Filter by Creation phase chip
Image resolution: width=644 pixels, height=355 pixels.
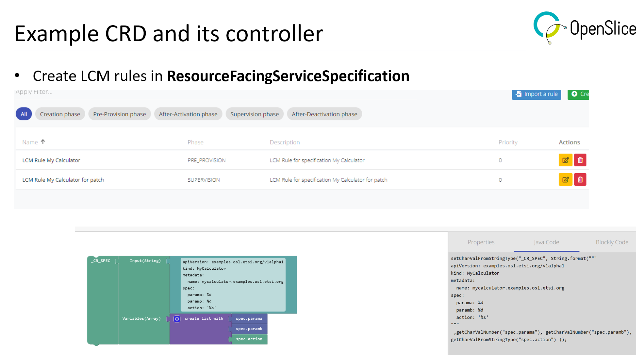click(x=60, y=114)
